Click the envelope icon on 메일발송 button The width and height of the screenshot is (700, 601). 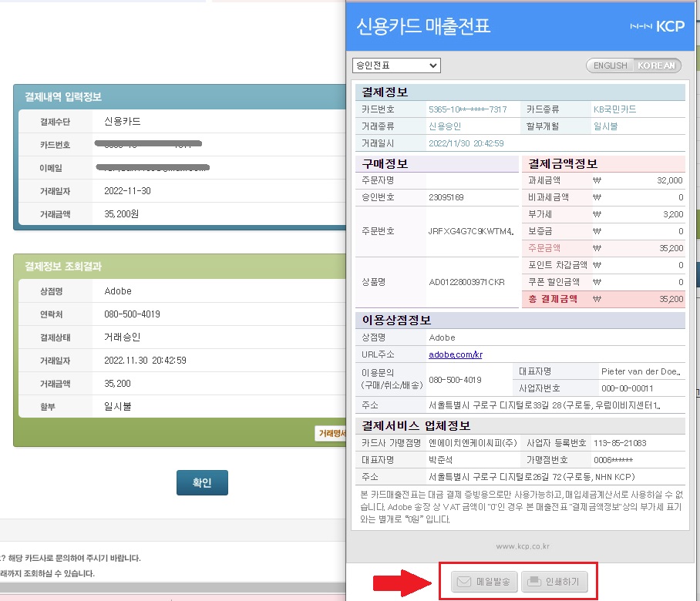pyautogui.click(x=463, y=583)
